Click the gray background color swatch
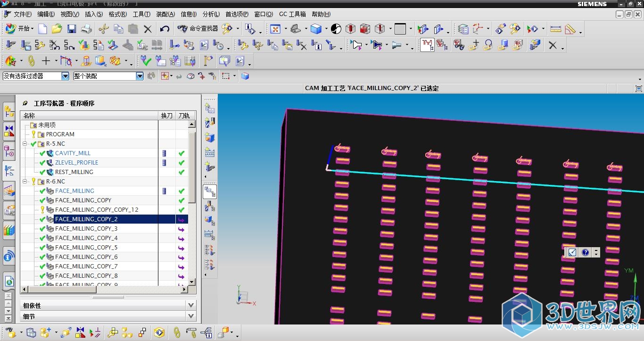644x341 pixels. pyautogui.click(x=400, y=29)
